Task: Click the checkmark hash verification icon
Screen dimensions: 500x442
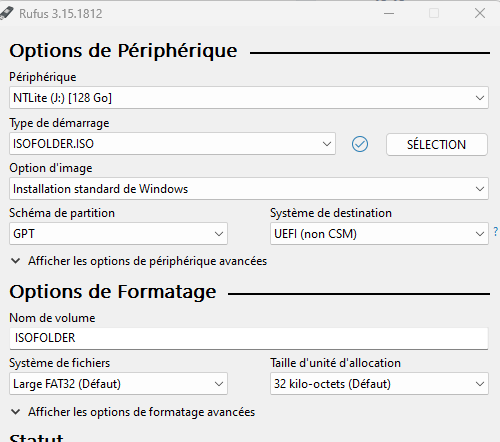Action: [360, 144]
